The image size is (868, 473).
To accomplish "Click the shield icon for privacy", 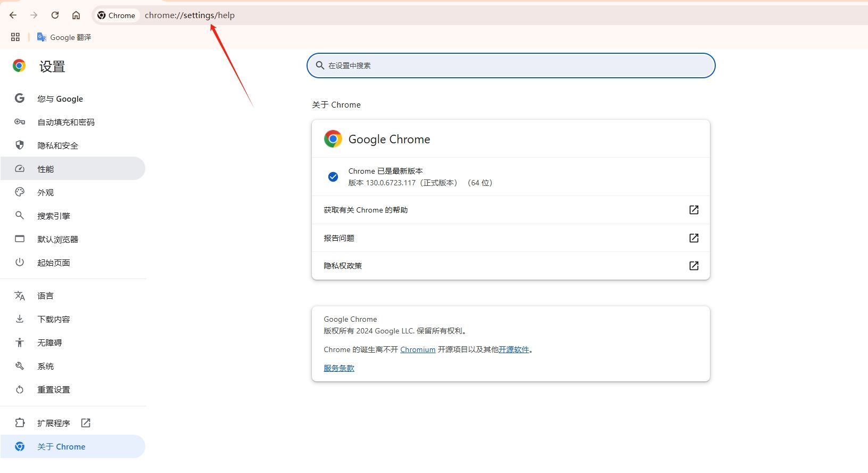I will click(x=20, y=145).
